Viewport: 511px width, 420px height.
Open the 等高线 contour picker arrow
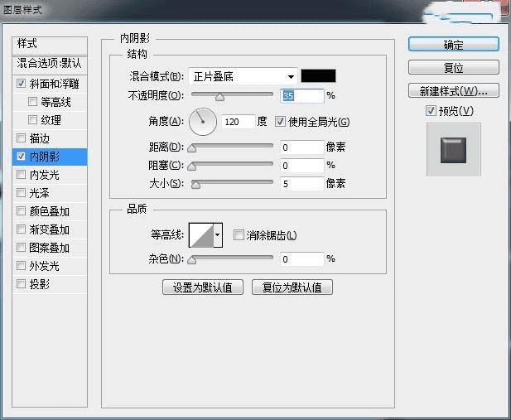pyautogui.click(x=218, y=234)
